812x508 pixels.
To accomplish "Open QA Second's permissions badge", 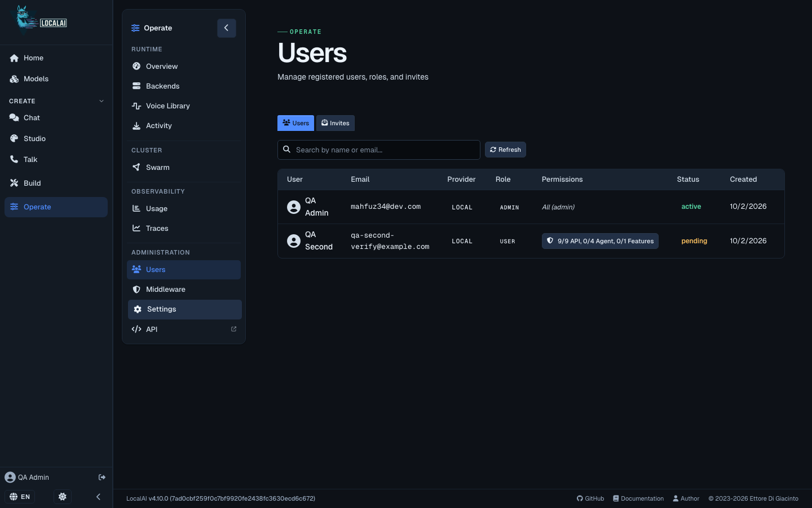I will (600, 241).
